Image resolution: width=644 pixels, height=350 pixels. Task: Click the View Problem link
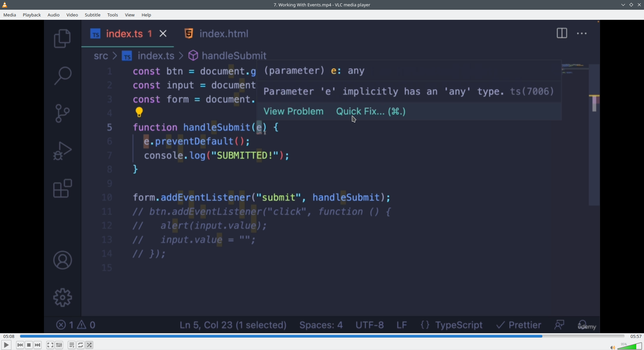click(293, 112)
